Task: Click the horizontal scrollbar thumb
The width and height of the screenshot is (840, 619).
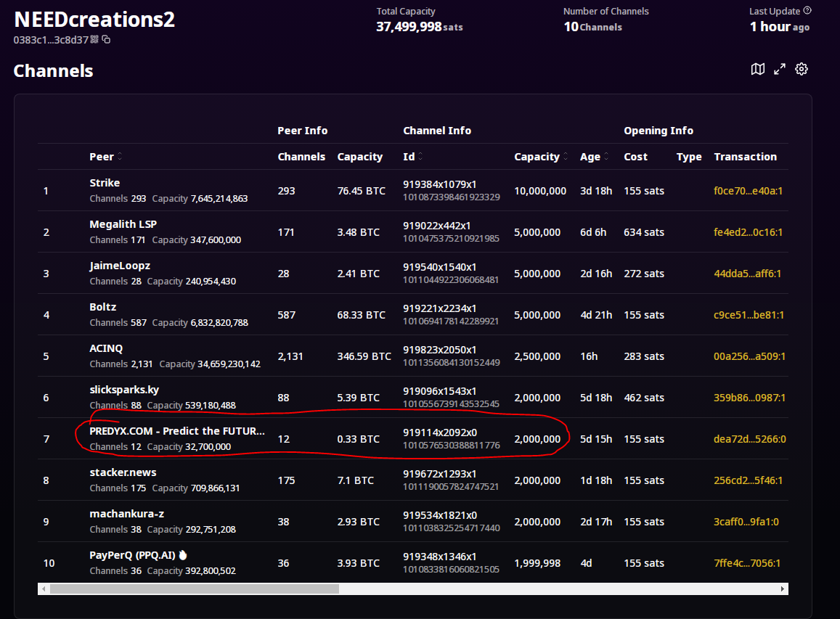Action: click(x=194, y=589)
